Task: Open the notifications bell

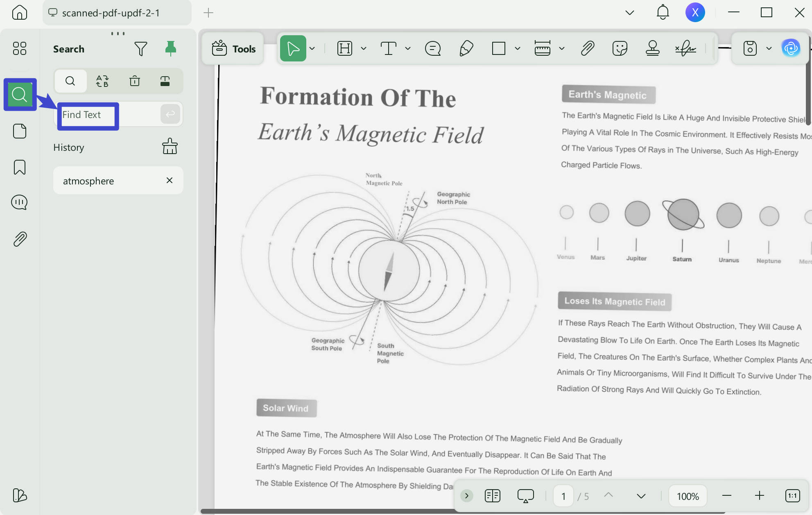Action: 663,12
